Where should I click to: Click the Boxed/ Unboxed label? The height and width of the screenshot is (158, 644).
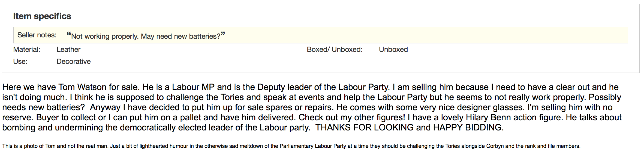pos(335,49)
